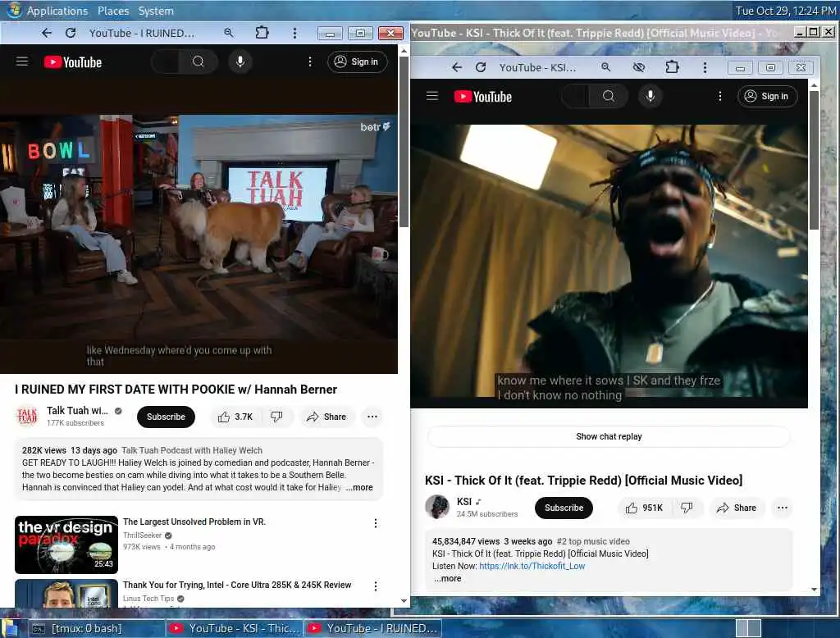
Task: Open extensions puzzle icon in KSI window
Action: tap(672, 67)
